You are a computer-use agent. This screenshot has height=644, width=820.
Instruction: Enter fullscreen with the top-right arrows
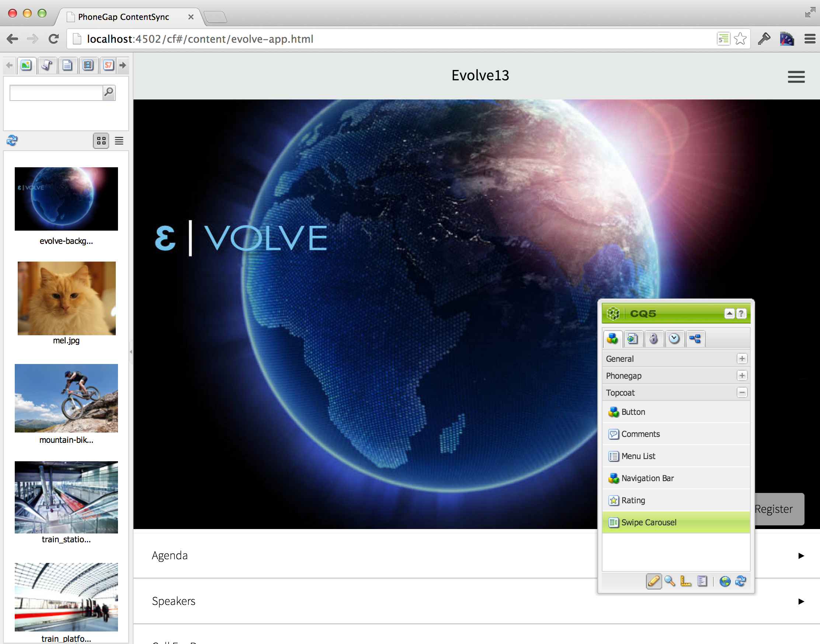point(810,12)
